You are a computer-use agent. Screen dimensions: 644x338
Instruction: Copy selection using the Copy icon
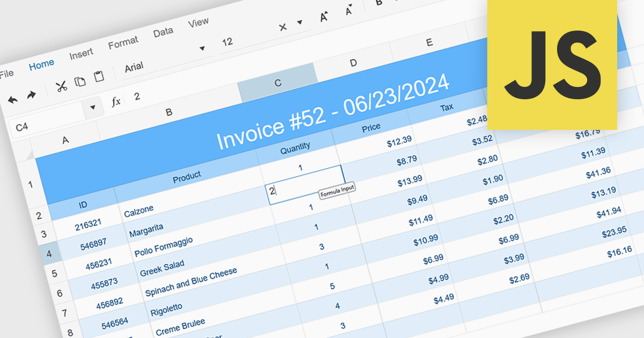click(80, 82)
